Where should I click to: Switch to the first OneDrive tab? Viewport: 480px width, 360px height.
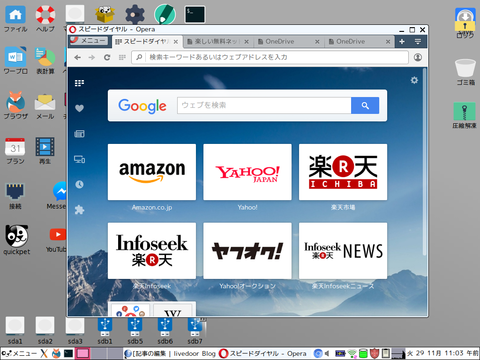point(286,42)
